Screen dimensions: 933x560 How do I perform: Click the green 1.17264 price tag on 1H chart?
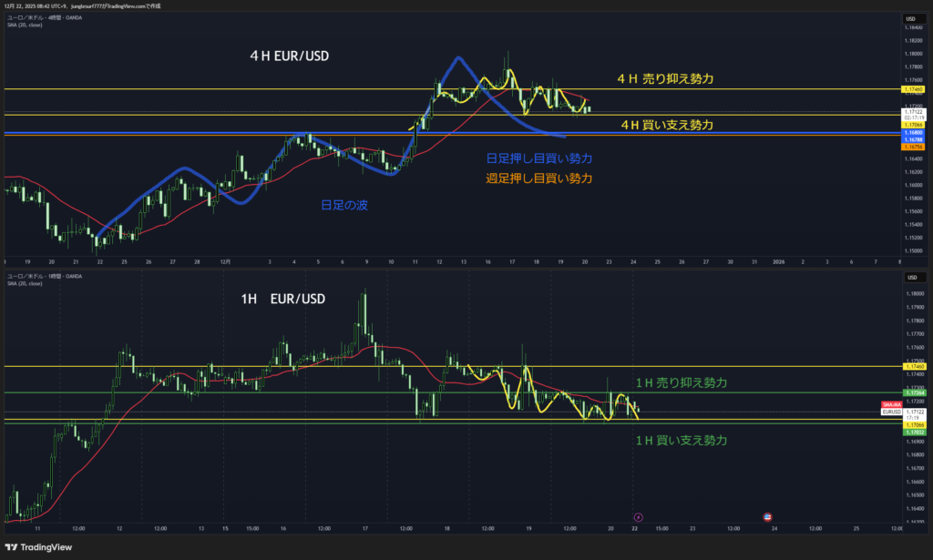coord(914,392)
